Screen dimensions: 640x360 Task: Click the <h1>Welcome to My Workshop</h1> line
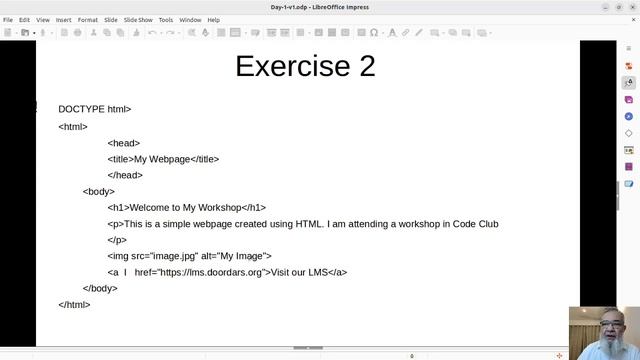(x=187, y=208)
